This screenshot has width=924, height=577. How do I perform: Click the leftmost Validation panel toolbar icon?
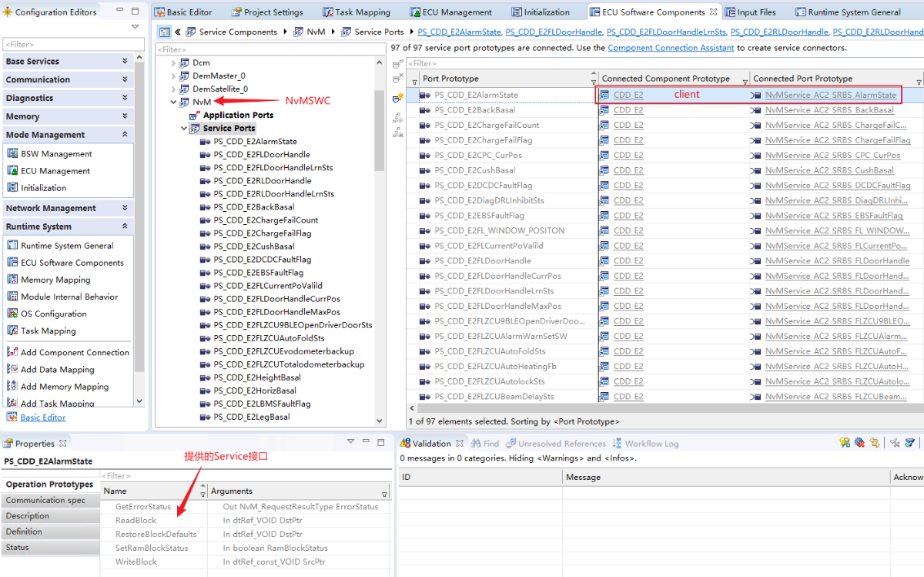(x=845, y=443)
